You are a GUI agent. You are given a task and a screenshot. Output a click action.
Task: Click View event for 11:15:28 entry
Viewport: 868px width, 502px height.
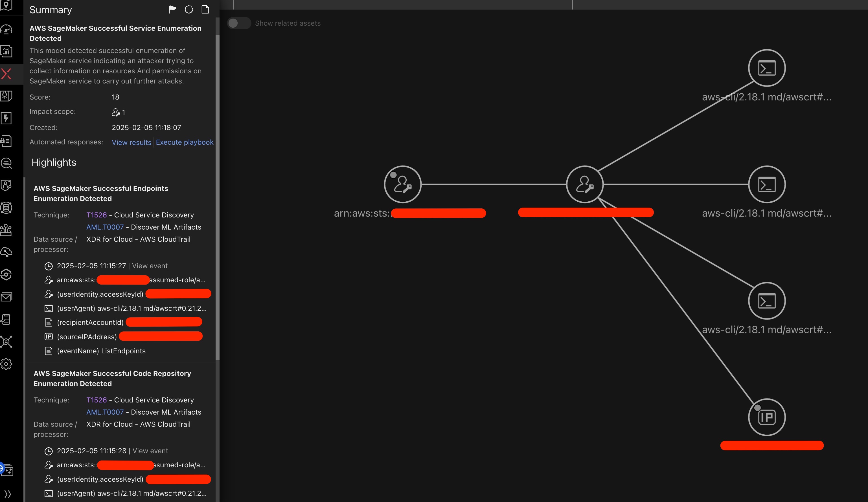click(150, 451)
